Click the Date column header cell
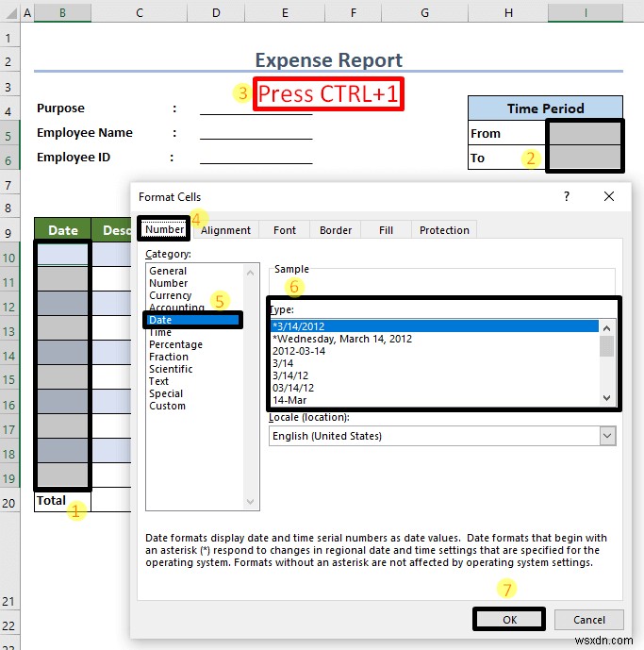This screenshot has height=650, width=644. coord(62,230)
